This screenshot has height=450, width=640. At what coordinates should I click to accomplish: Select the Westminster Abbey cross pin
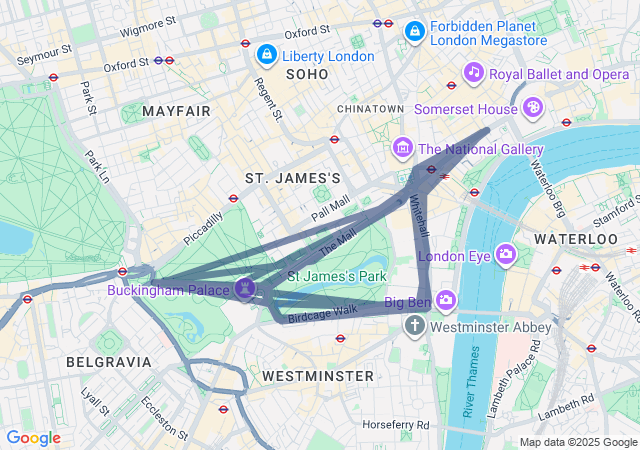415,326
